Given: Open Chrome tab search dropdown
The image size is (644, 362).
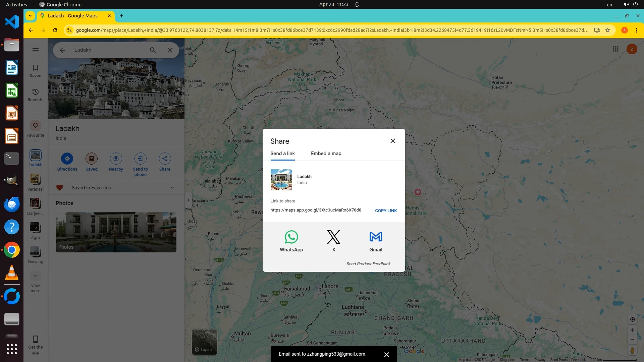Looking at the screenshot, I should click(30, 16).
